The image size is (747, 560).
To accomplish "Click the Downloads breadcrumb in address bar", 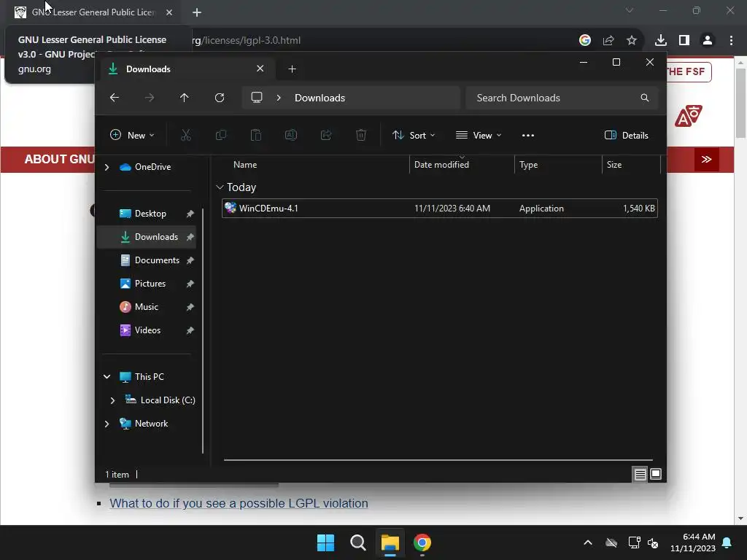I will click(320, 98).
